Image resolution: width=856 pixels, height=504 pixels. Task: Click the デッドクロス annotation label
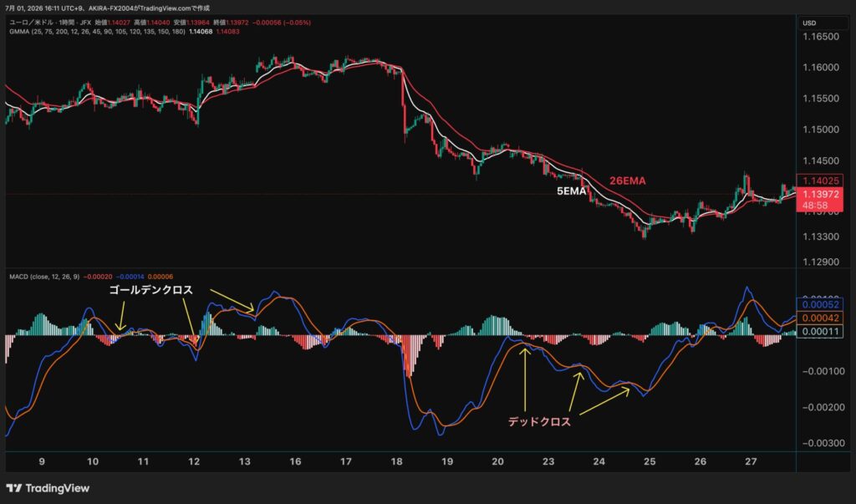pos(539,421)
